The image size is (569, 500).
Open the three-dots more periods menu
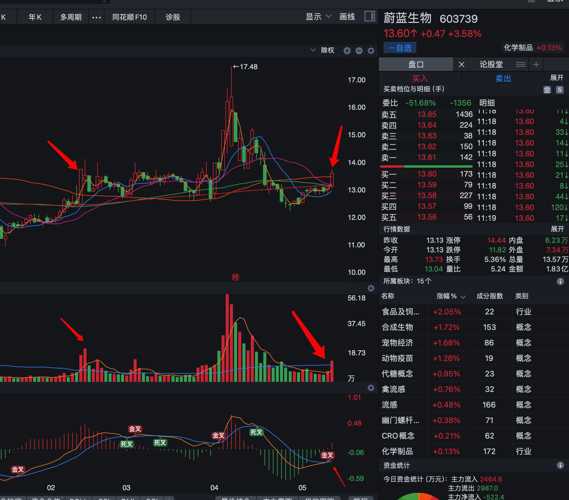(x=97, y=17)
